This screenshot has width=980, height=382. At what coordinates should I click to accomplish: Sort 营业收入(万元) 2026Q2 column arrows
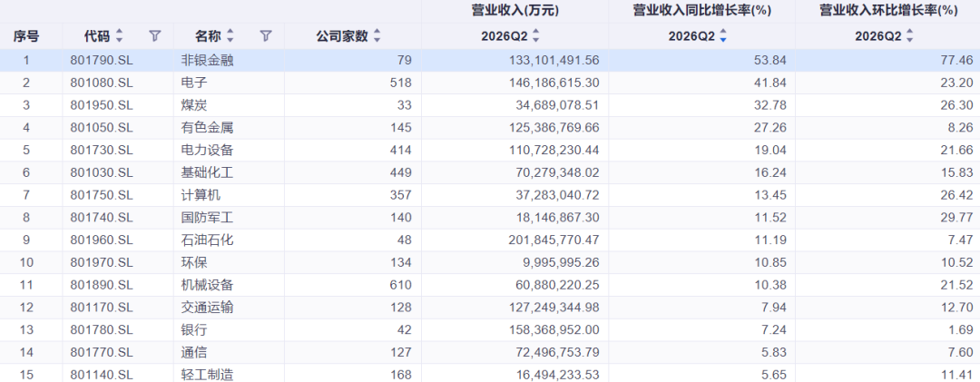[535, 36]
